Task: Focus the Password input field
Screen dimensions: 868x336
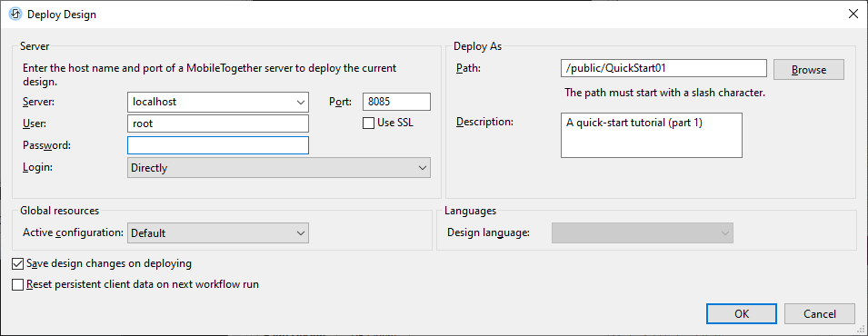Action: [218, 145]
